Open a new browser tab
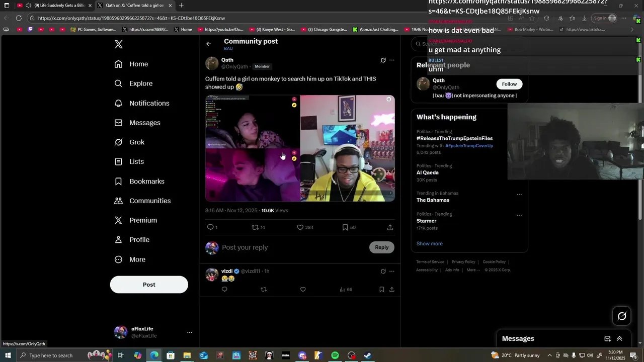 181,6
